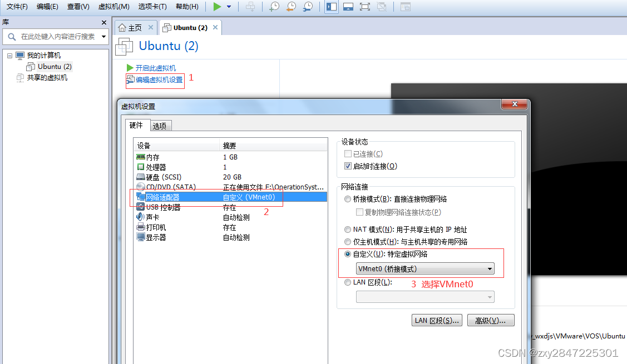Take a snapshot using the clock-plus icon
The image size is (627, 364).
(274, 7)
